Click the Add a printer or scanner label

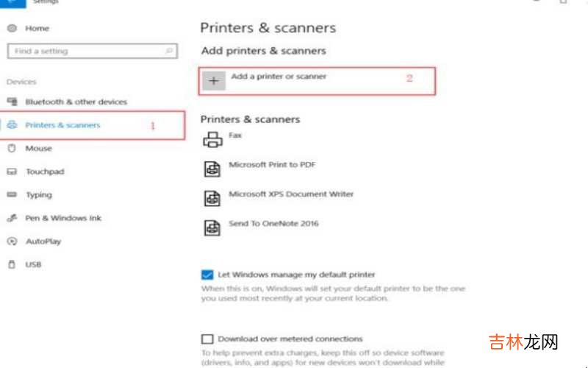point(279,77)
